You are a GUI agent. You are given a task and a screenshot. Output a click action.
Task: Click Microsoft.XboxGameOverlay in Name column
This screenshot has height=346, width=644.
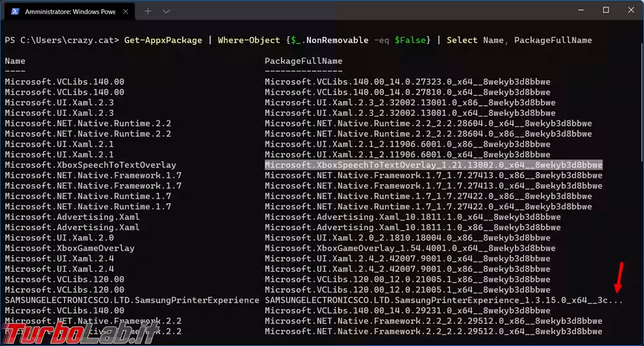coord(70,248)
